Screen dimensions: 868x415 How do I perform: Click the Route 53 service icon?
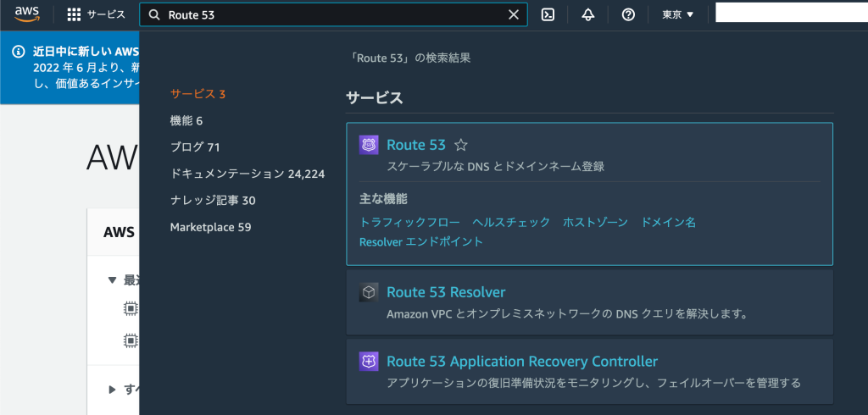click(369, 145)
